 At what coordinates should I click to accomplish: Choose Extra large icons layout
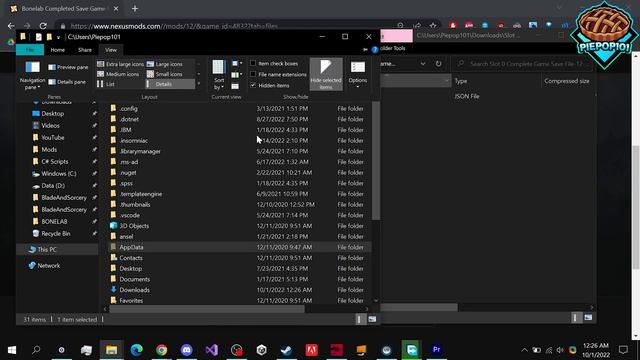pyautogui.click(x=120, y=64)
